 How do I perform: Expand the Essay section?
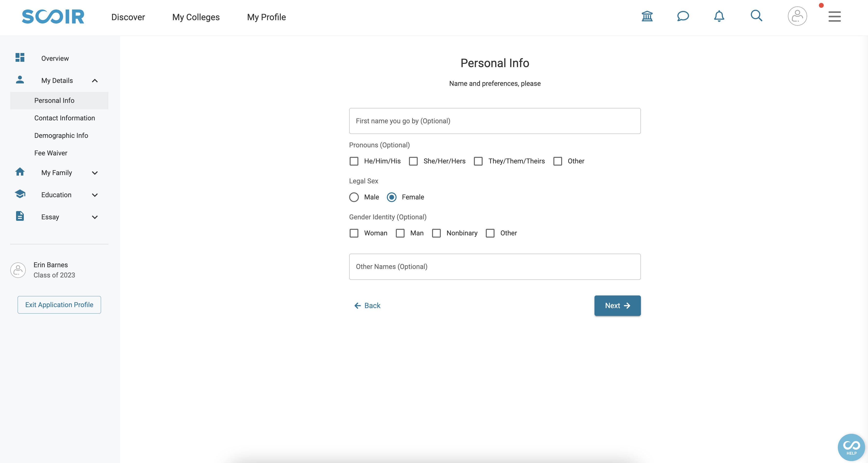click(x=95, y=217)
